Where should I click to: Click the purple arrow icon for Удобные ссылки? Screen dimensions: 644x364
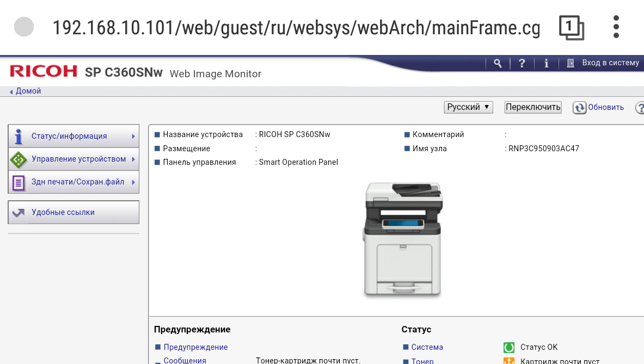point(19,213)
